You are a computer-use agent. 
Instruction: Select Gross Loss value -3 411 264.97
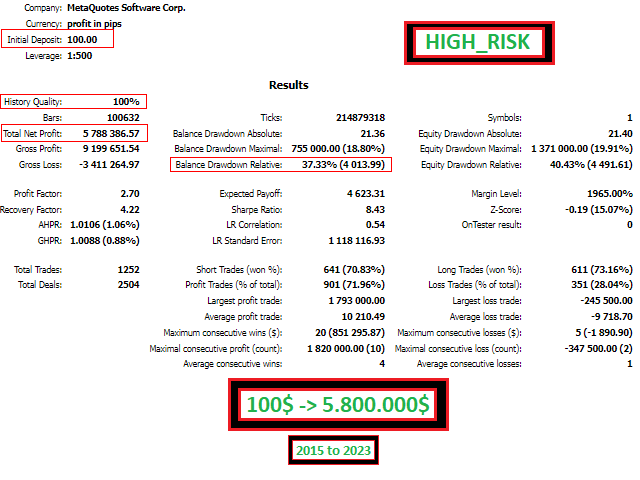coord(109,164)
